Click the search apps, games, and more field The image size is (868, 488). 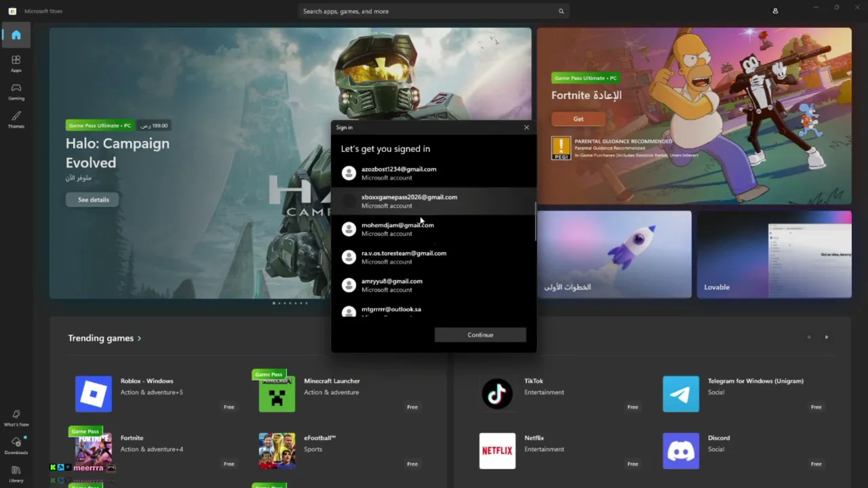tap(433, 12)
